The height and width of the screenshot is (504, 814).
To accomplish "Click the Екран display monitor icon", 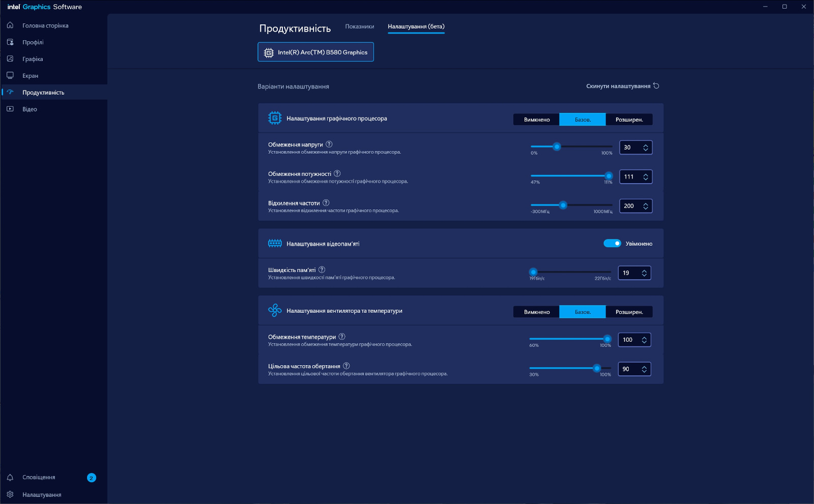I will (10, 76).
